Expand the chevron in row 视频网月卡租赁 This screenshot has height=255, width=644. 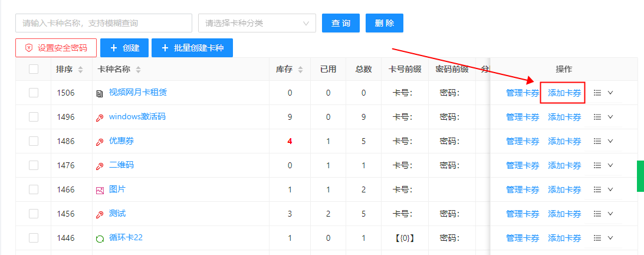pos(610,93)
